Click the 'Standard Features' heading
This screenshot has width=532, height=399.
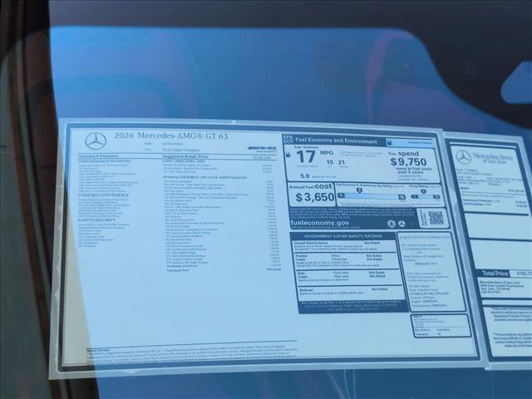[x=98, y=156]
